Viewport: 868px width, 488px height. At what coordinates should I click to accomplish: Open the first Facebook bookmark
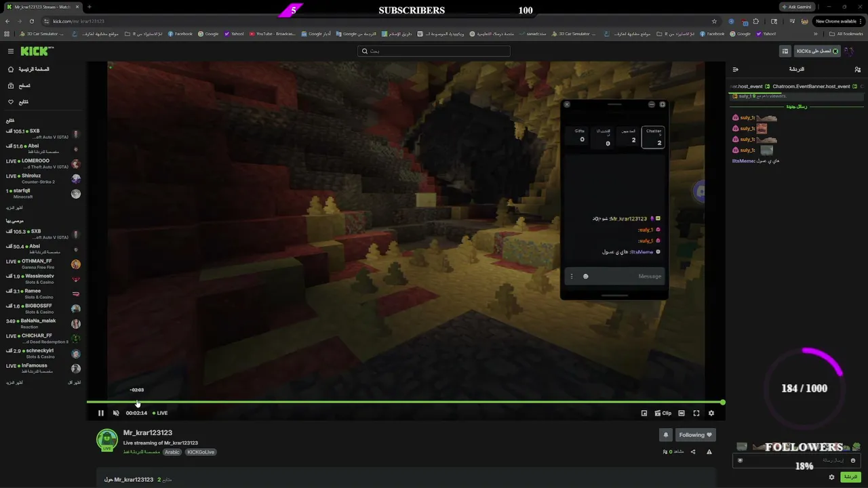180,33
